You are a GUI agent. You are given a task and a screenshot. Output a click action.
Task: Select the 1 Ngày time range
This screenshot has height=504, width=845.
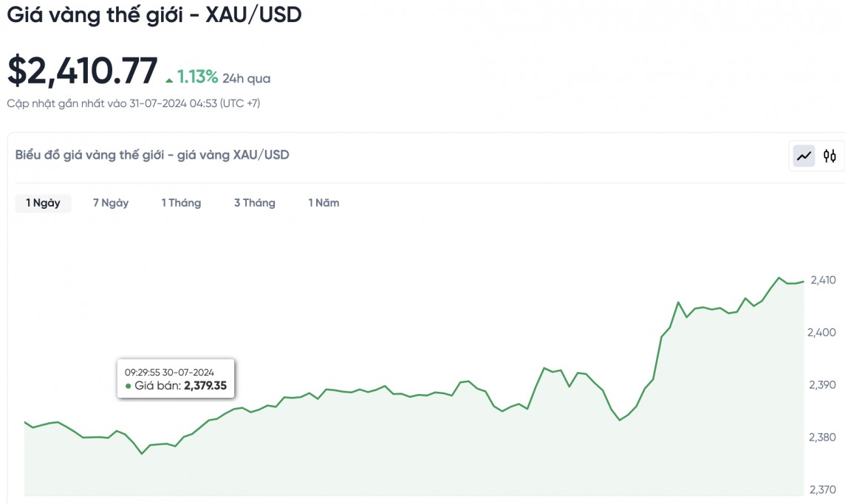[43, 203]
